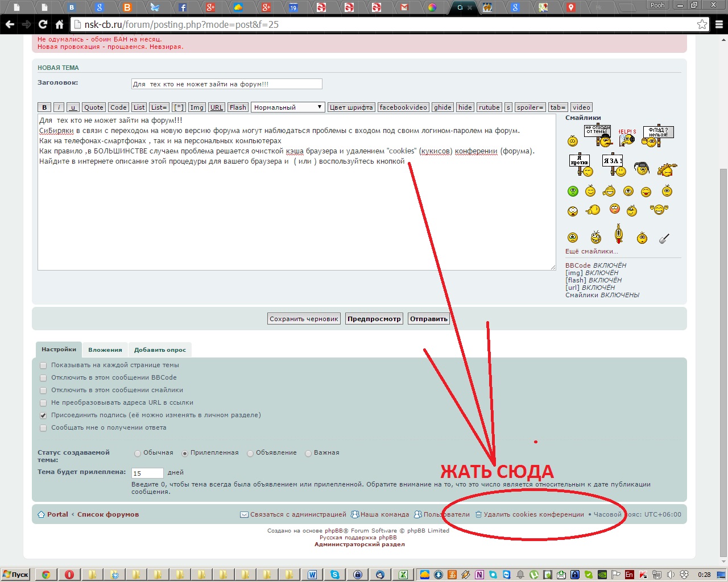Open the Chrome menu button
Screen dimensions: 728x582
pyautogui.click(x=719, y=24)
